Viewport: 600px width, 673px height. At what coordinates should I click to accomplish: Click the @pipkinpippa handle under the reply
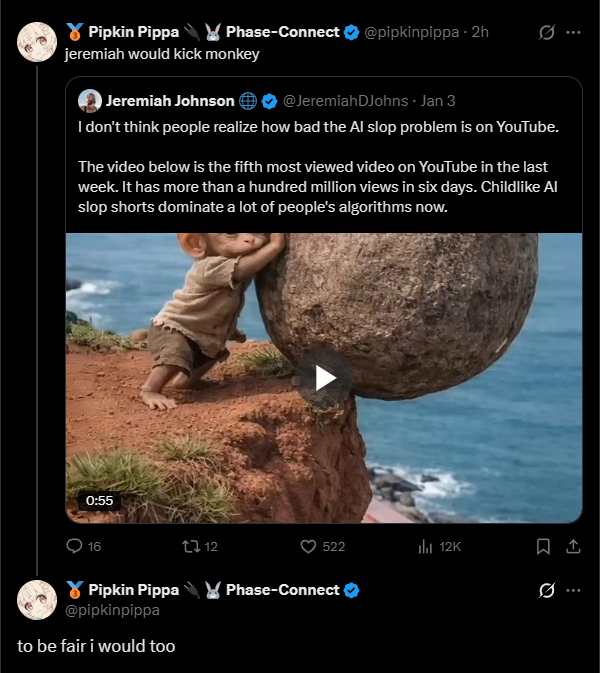point(112,609)
